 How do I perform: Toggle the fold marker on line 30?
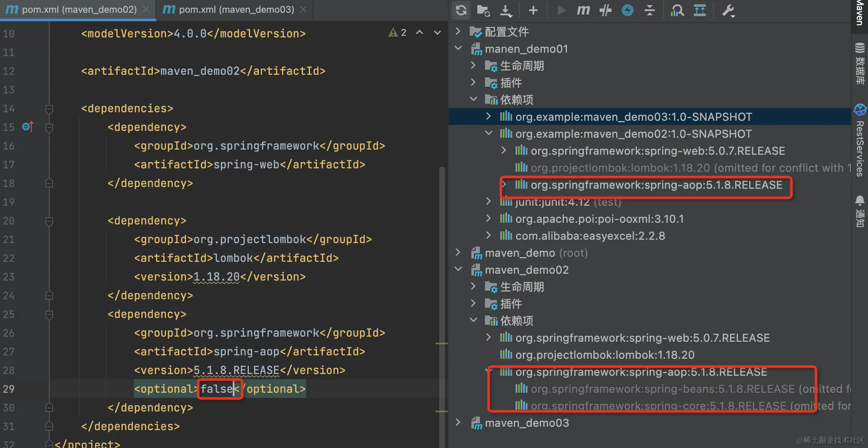[49, 408]
